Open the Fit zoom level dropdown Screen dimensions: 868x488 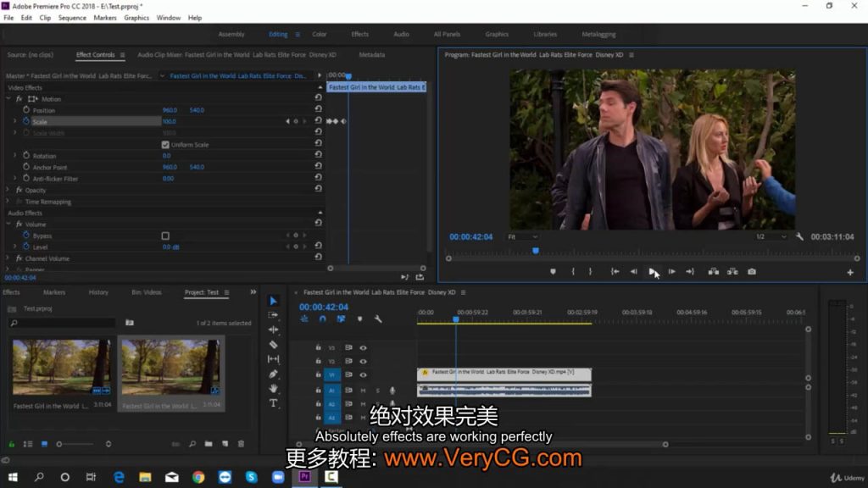coord(522,237)
